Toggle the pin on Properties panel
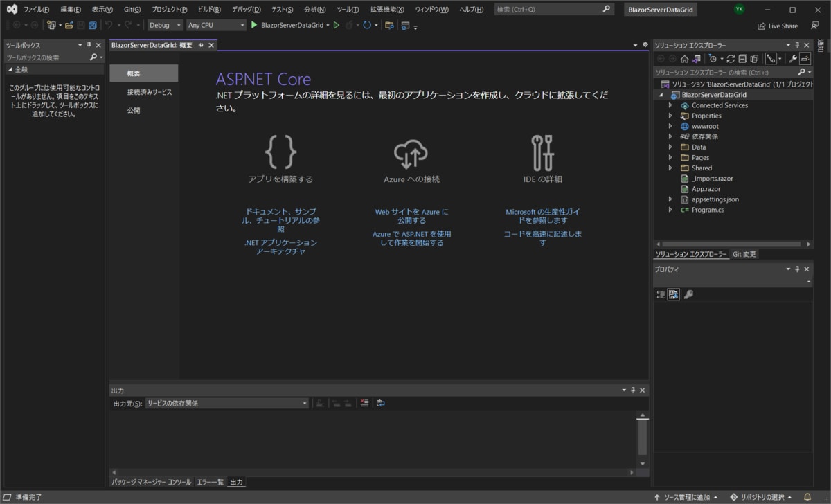 click(x=797, y=269)
